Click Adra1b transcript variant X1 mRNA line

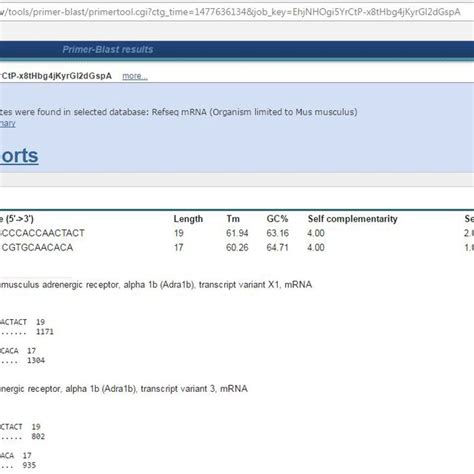point(156,285)
